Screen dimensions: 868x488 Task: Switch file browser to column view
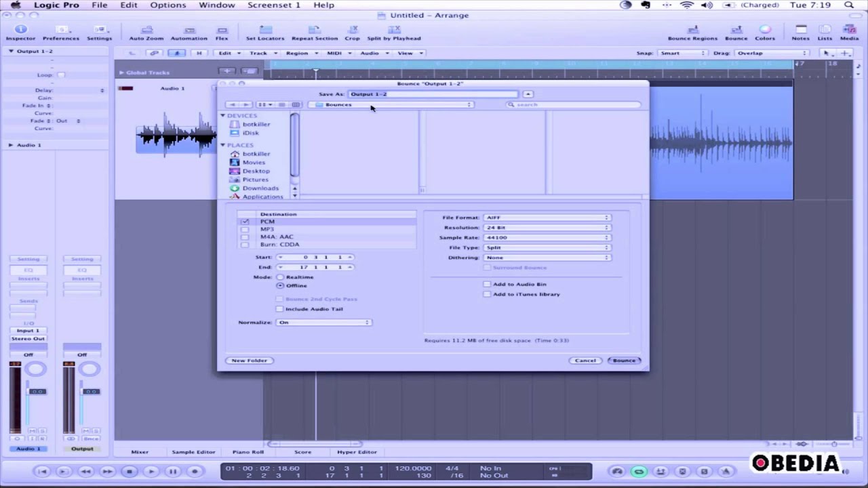[x=296, y=104]
